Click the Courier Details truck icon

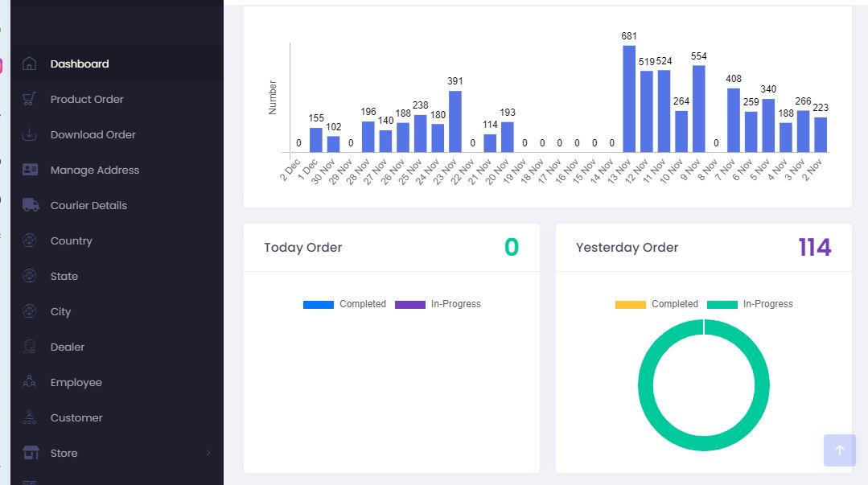pyautogui.click(x=30, y=204)
